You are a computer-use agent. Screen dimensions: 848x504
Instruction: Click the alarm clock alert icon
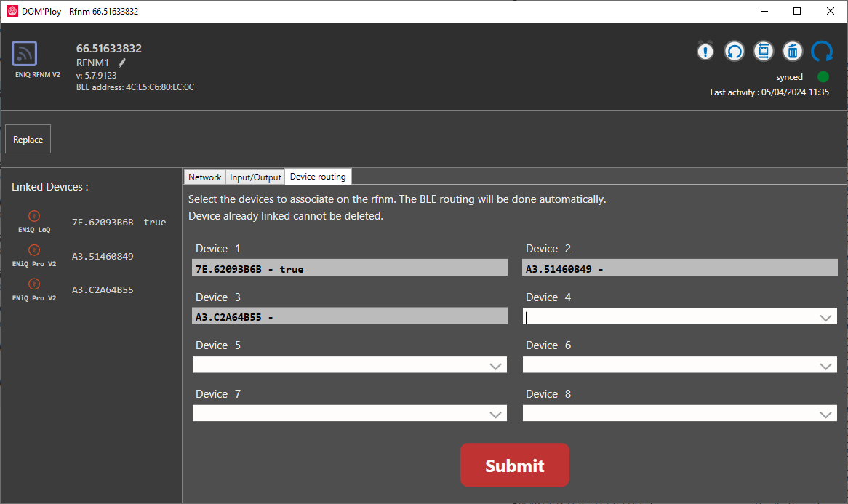705,52
